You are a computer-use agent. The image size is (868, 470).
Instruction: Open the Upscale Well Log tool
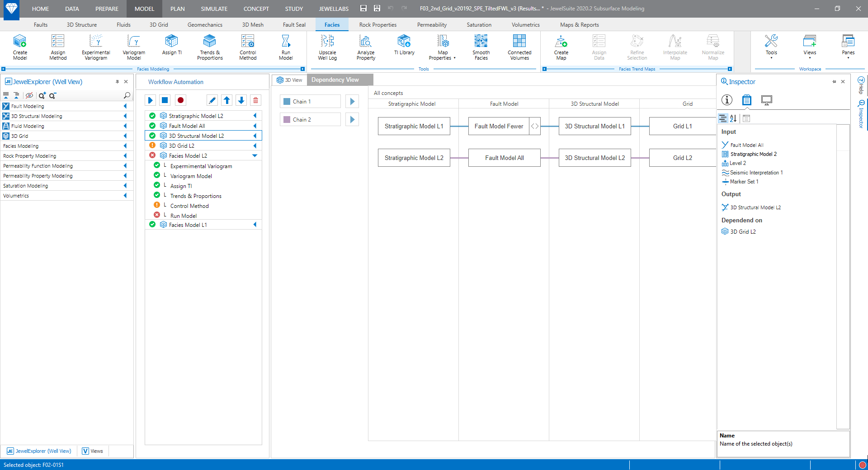(x=327, y=47)
